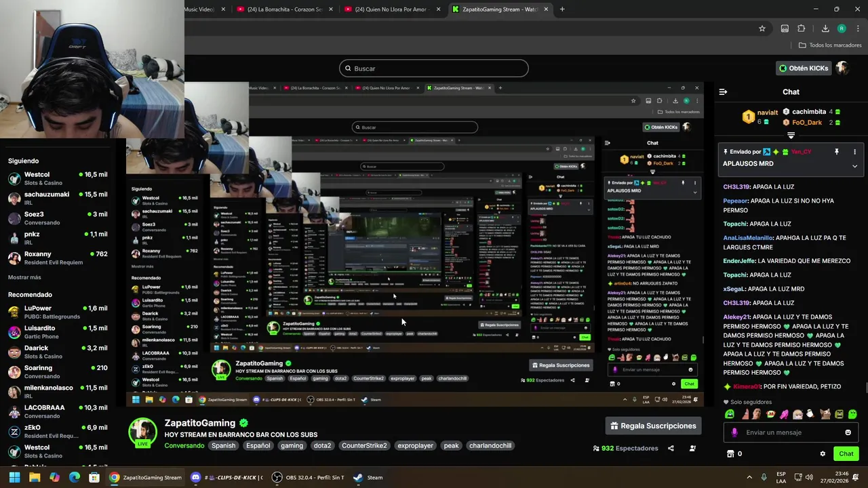Open the shop icon beside the 0 counter
This screenshot has height=488, width=868.
pos(730,453)
